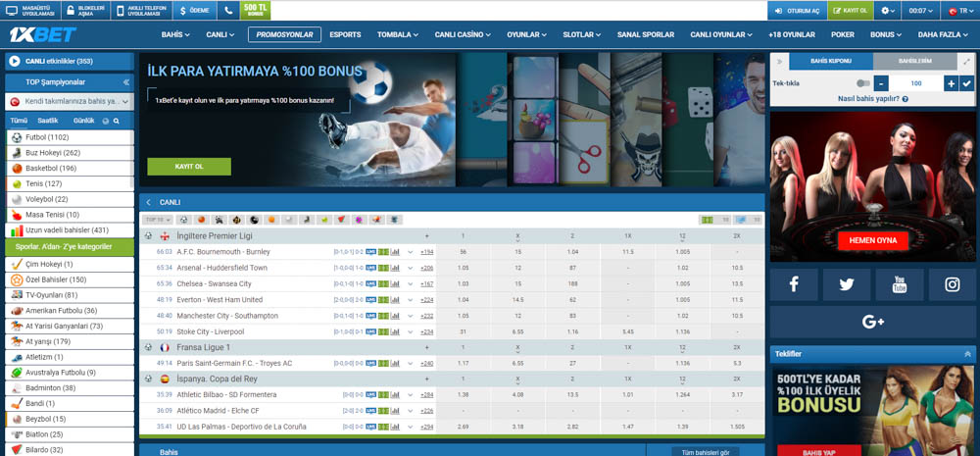Click the Facebook icon

793,284
